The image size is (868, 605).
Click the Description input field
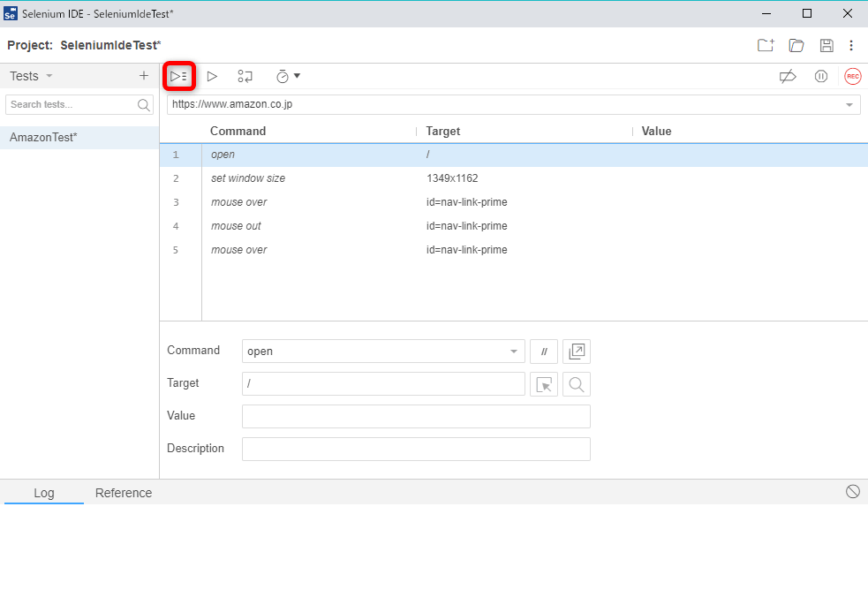tap(416, 449)
